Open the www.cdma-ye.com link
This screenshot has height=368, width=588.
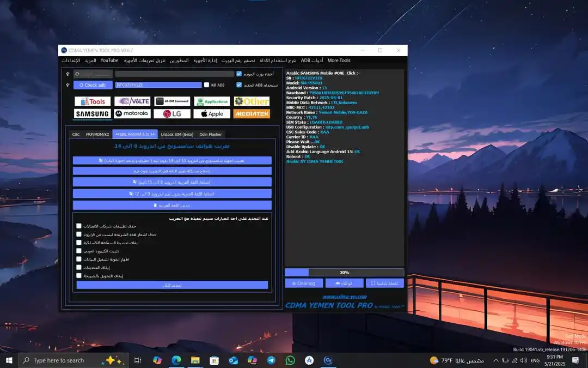coord(345,297)
